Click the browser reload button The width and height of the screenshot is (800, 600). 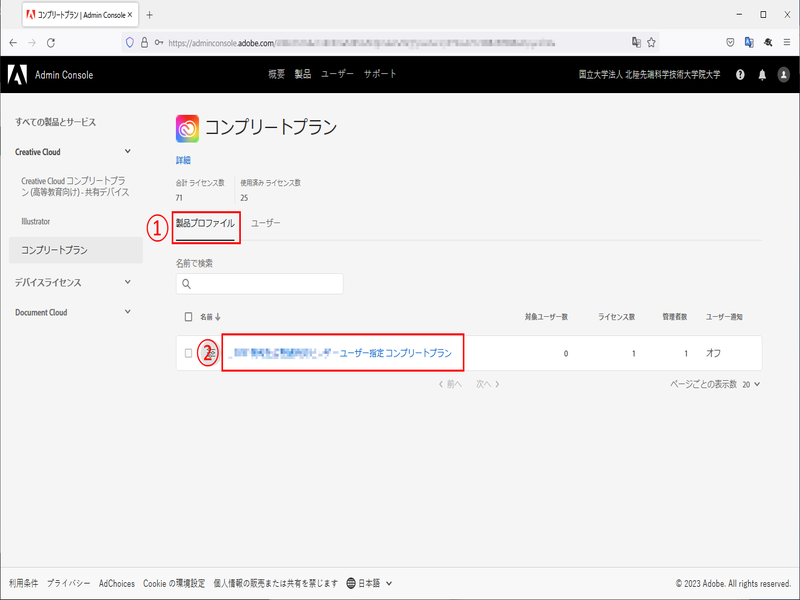[x=51, y=43]
